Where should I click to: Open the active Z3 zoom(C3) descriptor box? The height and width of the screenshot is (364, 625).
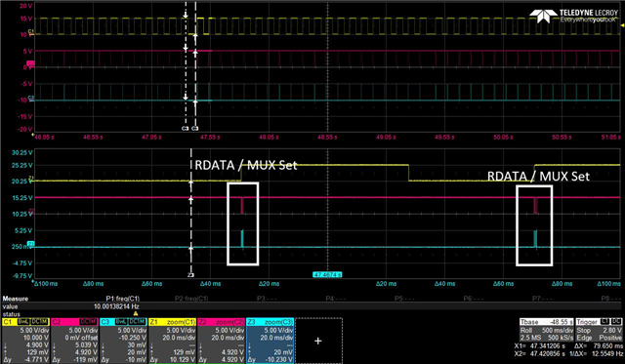tap(271, 341)
